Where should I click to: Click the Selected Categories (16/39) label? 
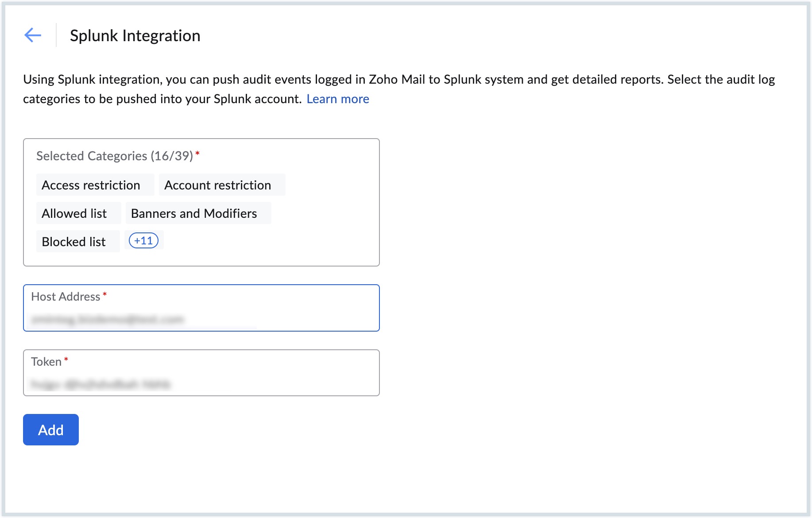coord(115,155)
